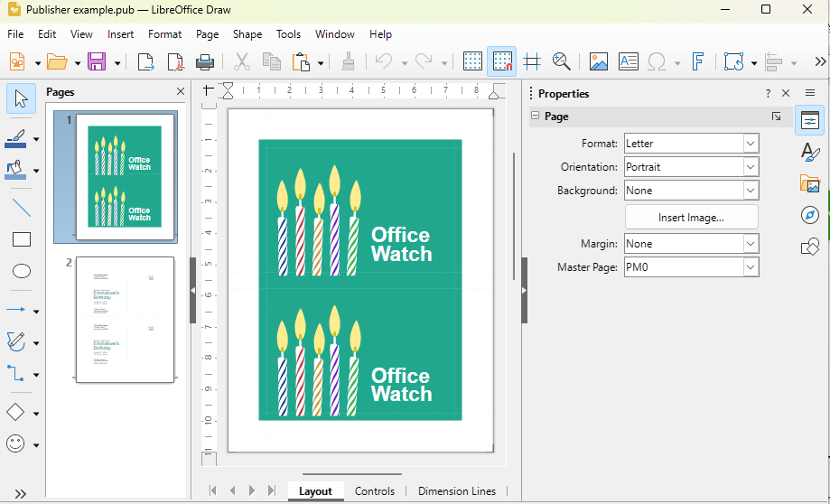830x504 pixels.
Task: Open the Shape menu
Action: pos(247,34)
